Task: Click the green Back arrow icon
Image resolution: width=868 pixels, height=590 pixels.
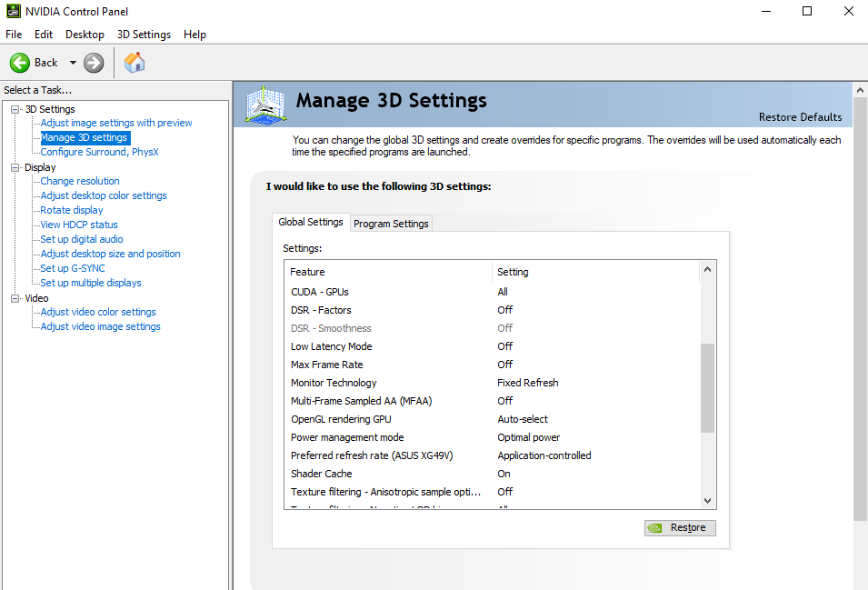Action: [20, 63]
